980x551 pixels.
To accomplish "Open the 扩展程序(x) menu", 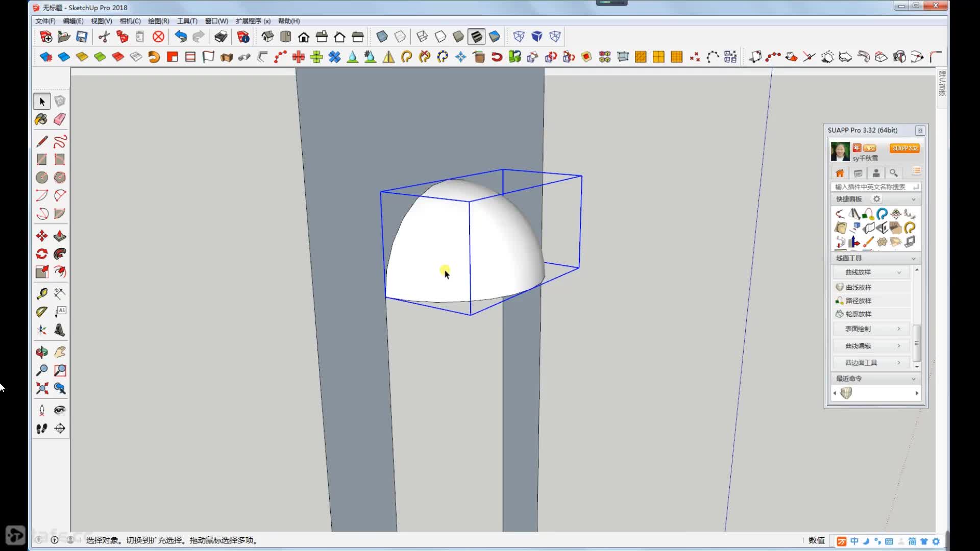I will 253,21.
